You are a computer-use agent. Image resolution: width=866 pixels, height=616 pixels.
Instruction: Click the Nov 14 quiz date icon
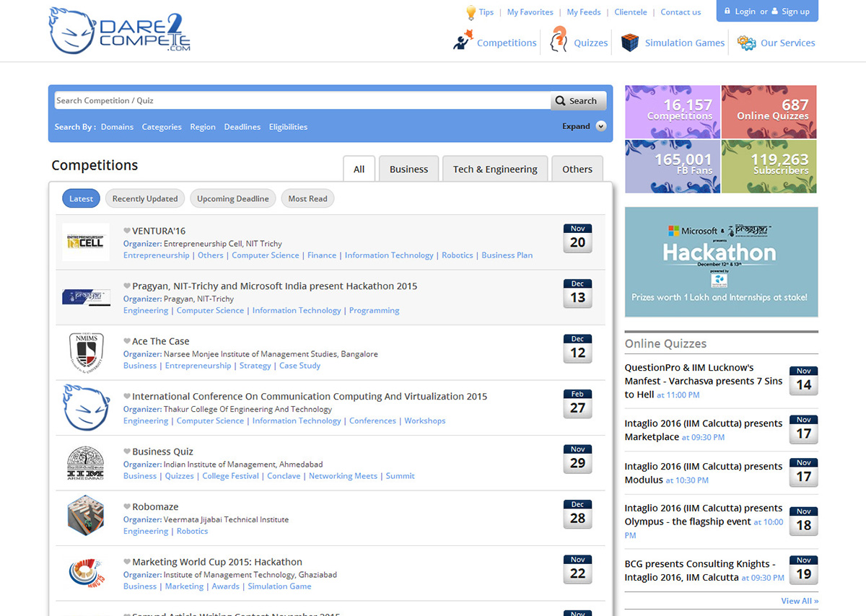804,381
